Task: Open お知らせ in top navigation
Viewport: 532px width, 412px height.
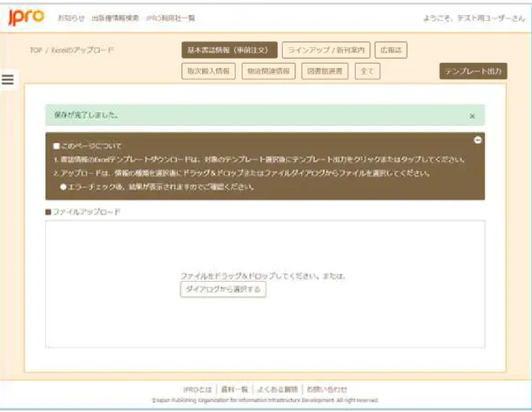Action: pyautogui.click(x=71, y=18)
